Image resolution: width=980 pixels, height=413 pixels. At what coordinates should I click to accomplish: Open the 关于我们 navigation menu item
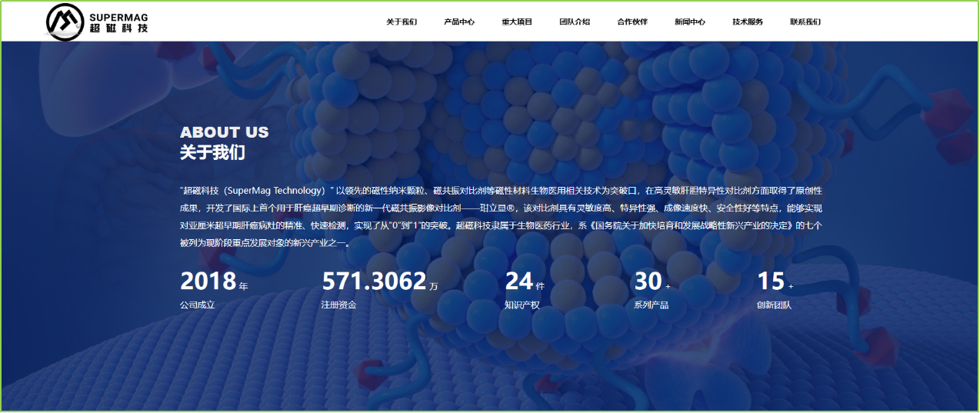[402, 22]
